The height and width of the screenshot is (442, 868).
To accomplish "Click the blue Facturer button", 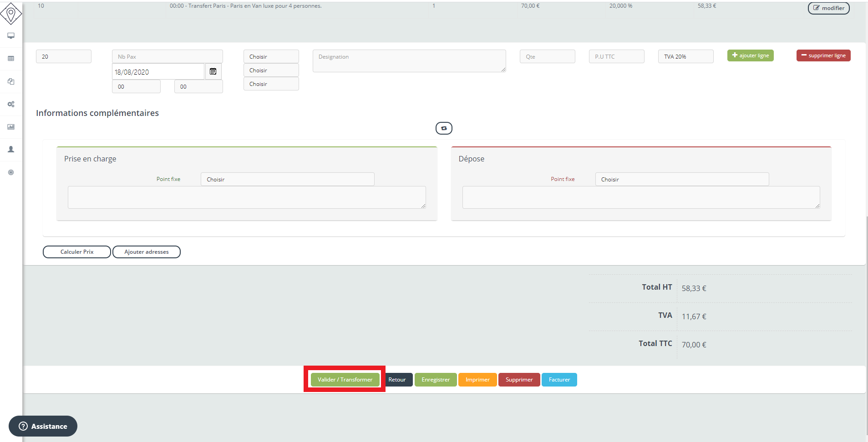I will (x=559, y=380).
